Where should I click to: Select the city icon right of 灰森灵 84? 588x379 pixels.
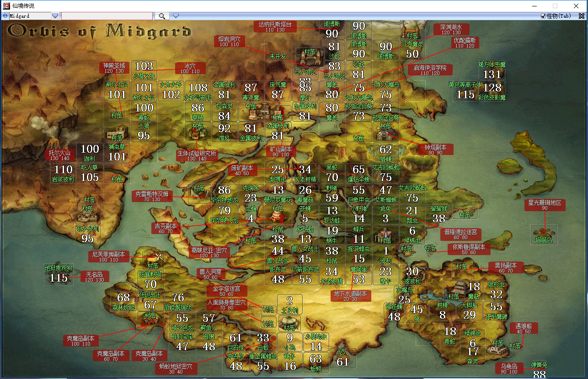[264, 111]
